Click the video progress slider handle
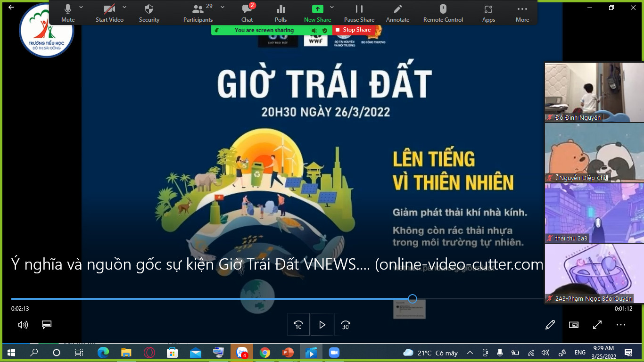This screenshot has width=644, height=362. pos(413,299)
